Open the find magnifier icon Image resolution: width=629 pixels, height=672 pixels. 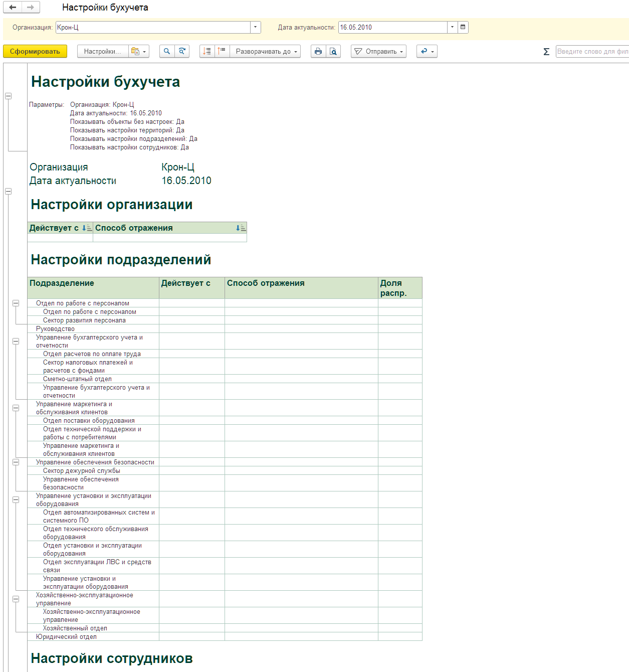click(x=167, y=51)
